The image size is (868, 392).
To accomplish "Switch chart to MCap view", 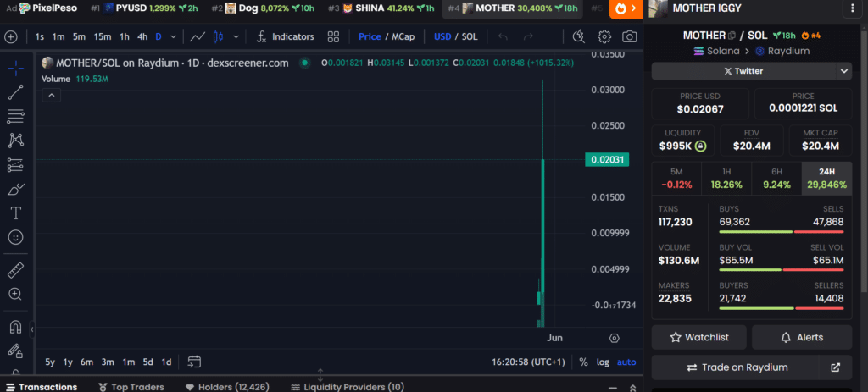I will point(403,37).
